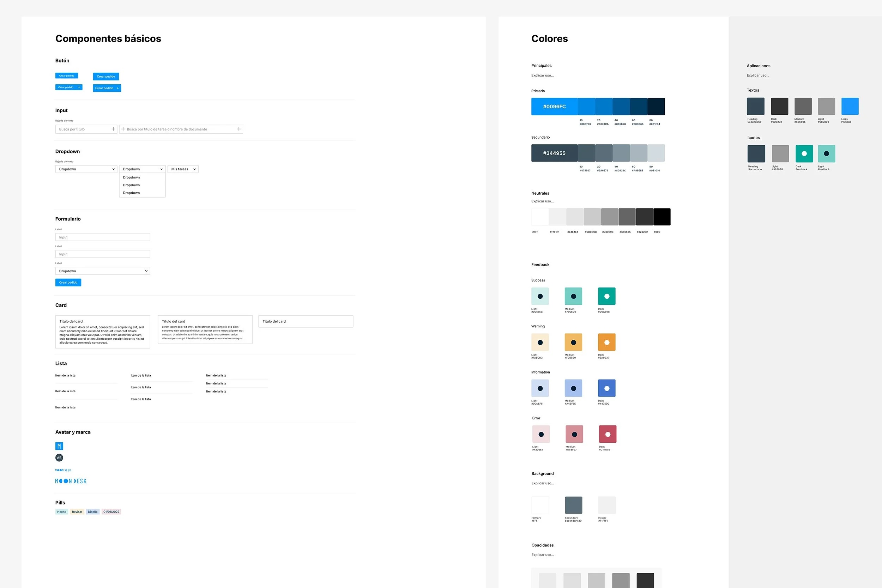This screenshot has width=882, height=588.
Task: Click Warning Medium #F0B860 feedback icon
Action: (x=573, y=343)
